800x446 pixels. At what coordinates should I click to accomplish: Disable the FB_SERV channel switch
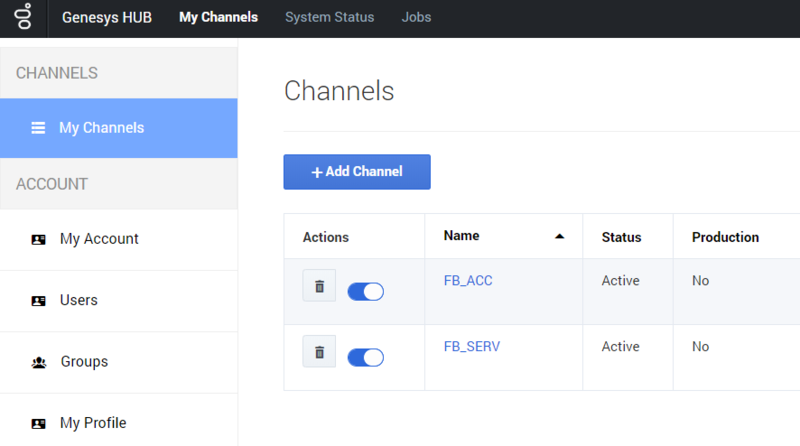[365, 357]
